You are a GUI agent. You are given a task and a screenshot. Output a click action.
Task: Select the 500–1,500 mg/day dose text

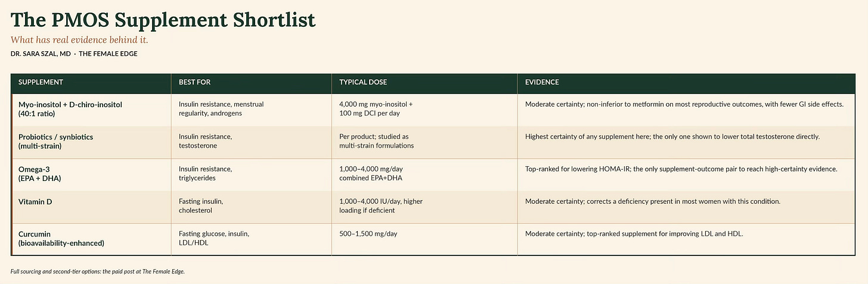(x=368, y=234)
